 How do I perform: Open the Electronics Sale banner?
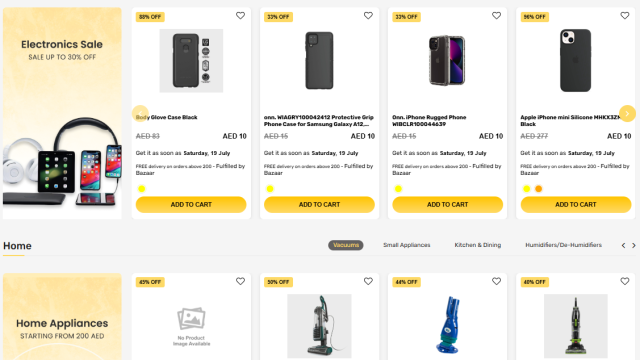tap(62, 113)
